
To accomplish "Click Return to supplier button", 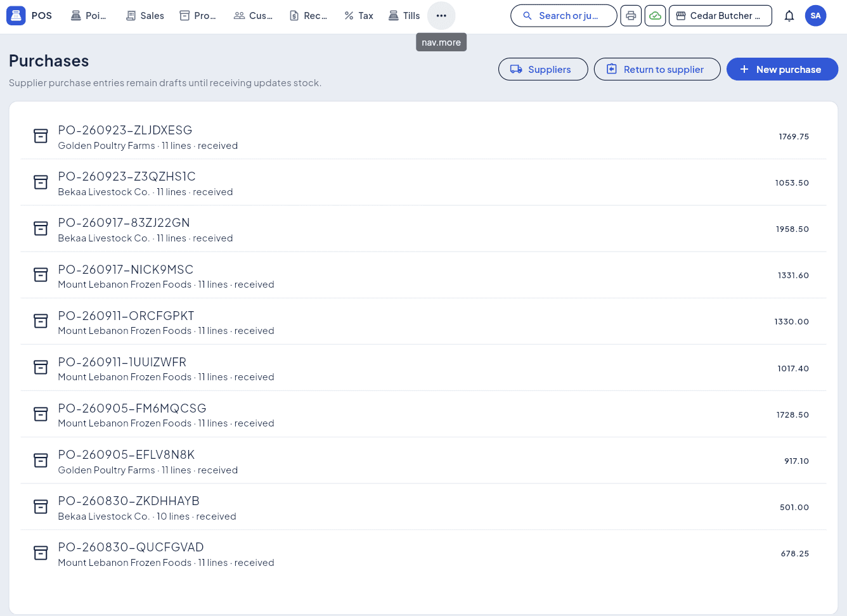I will click(x=657, y=69).
